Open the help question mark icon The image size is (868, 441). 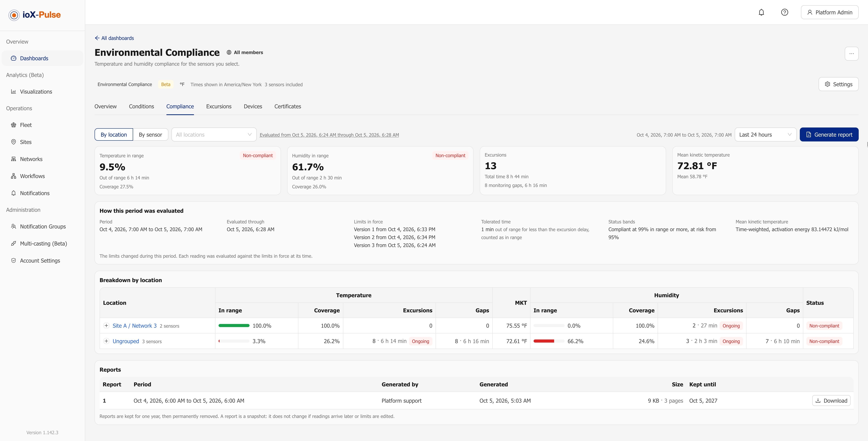[784, 12]
